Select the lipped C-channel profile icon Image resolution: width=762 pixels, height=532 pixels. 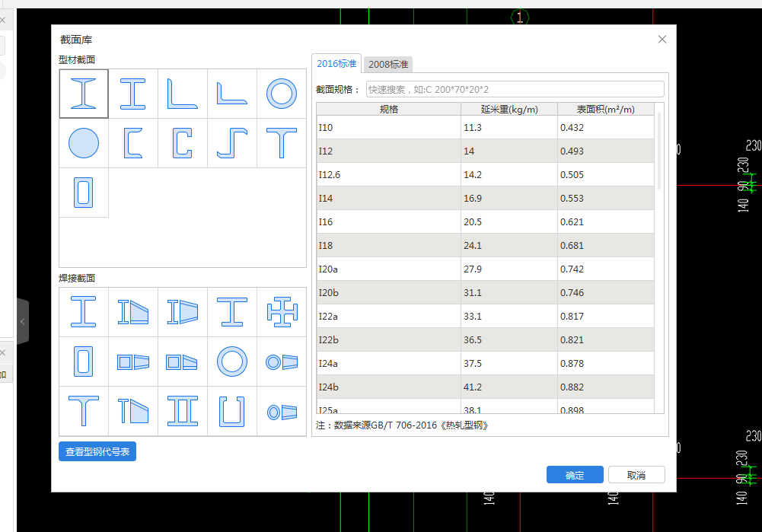183,143
